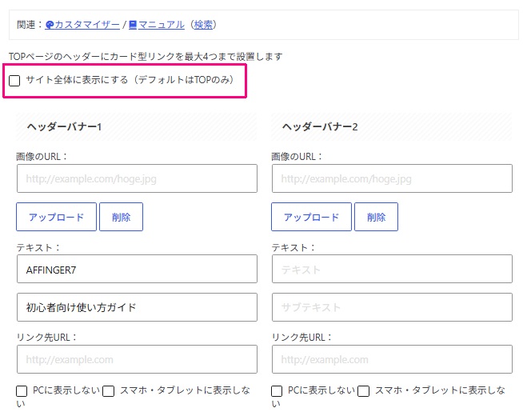This screenshot has width=523, height=420.
Task: Open the マニュアル link
Action: [161, 25]
